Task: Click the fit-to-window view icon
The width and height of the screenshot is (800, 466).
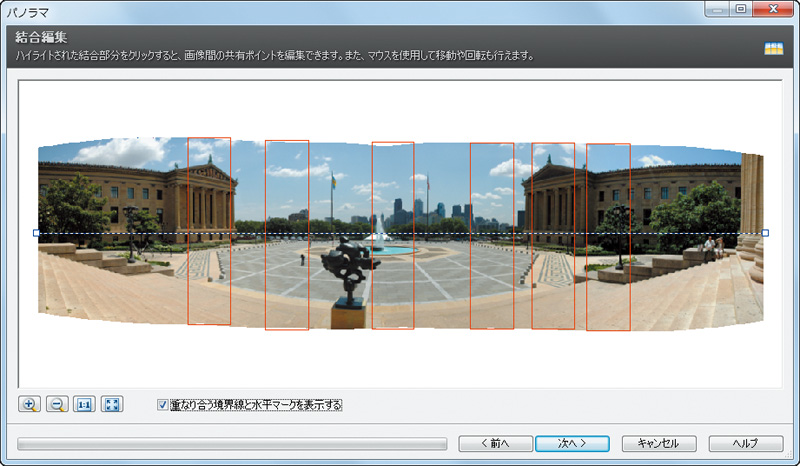Action: coord(112,404)
